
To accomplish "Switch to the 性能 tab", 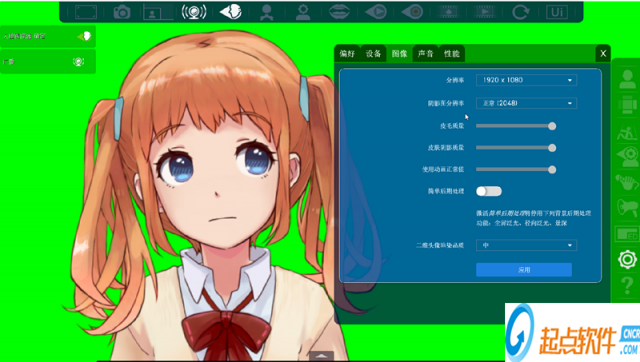I will (452, 53).
